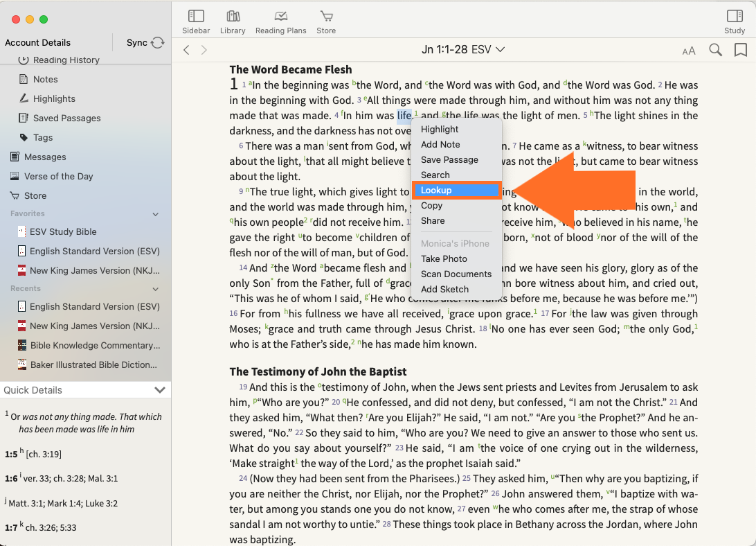The image size is (756, 546).
Task: Click the Sync arrows icon
Action: tap(157, 42)
